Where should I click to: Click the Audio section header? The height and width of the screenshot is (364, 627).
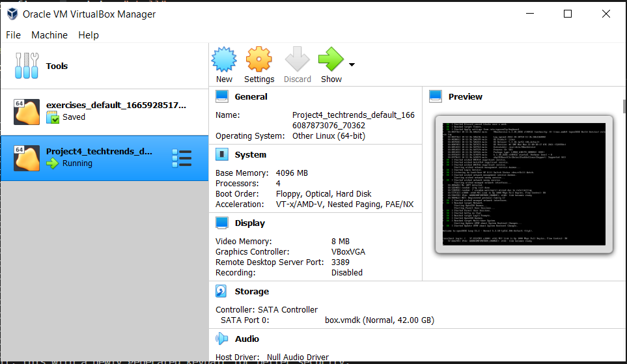click(x=247, y=339)
